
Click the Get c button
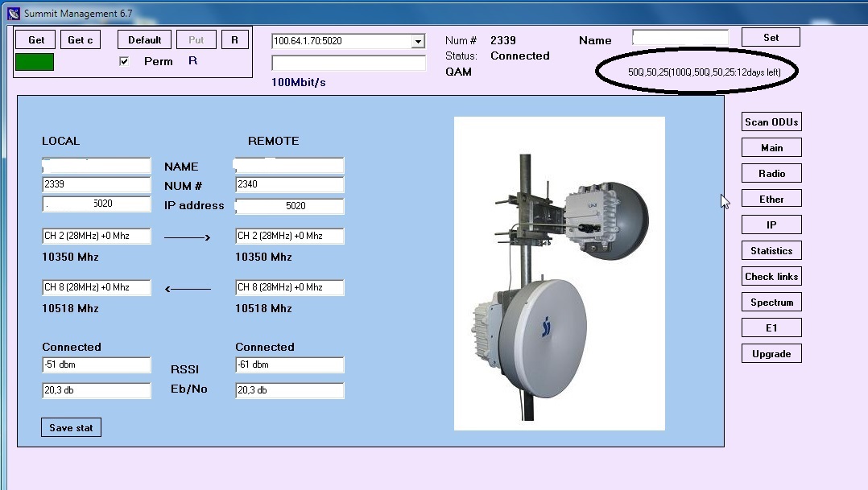pos(81,39)
